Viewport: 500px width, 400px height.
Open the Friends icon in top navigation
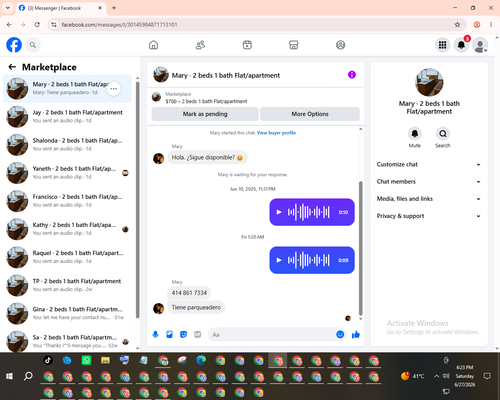[x=200, y=45]
